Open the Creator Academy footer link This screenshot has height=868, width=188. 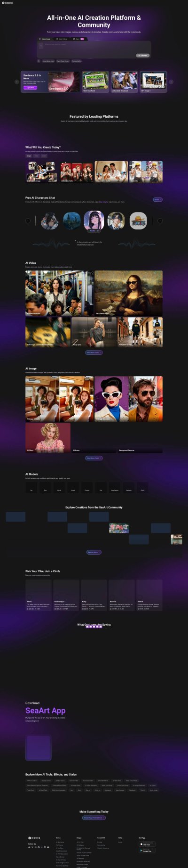(103, 848)
